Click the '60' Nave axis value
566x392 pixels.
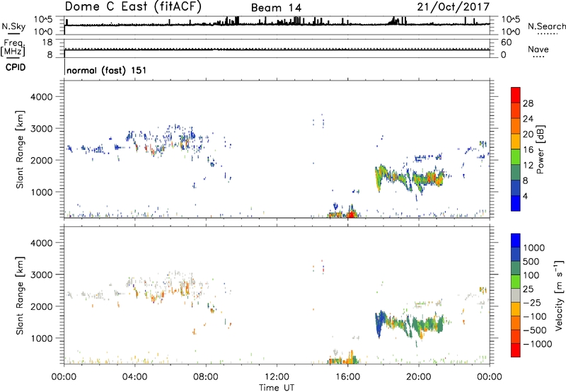506,42
